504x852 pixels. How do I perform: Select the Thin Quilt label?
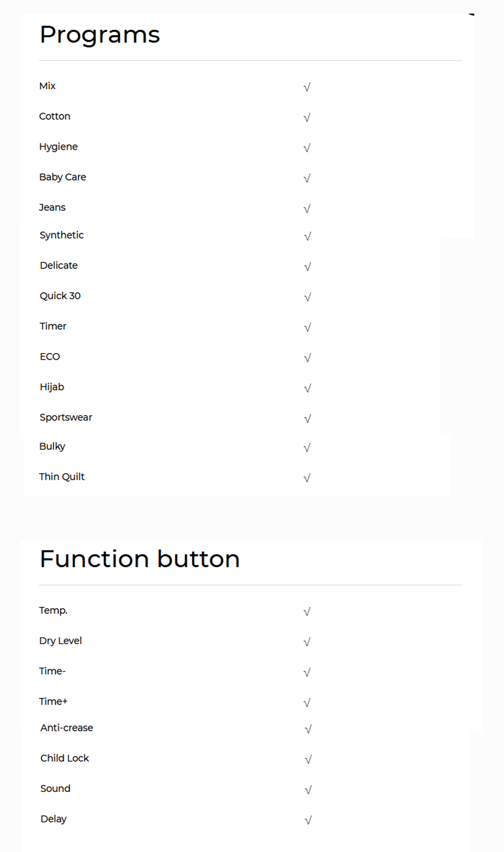pos(62,477)
